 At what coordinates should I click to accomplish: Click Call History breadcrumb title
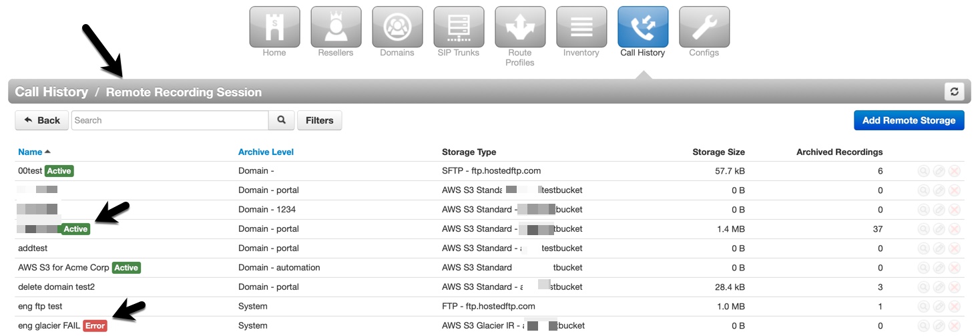pos(51,92)
